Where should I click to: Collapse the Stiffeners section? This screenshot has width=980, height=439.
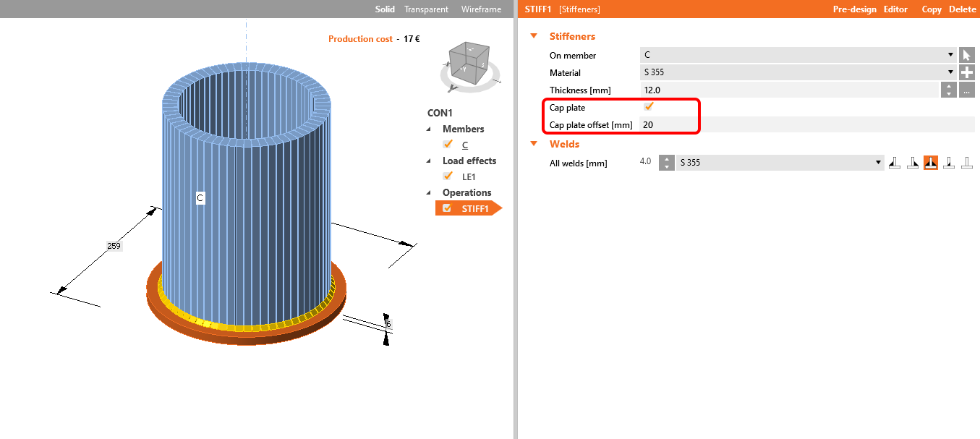click(534, 36)
